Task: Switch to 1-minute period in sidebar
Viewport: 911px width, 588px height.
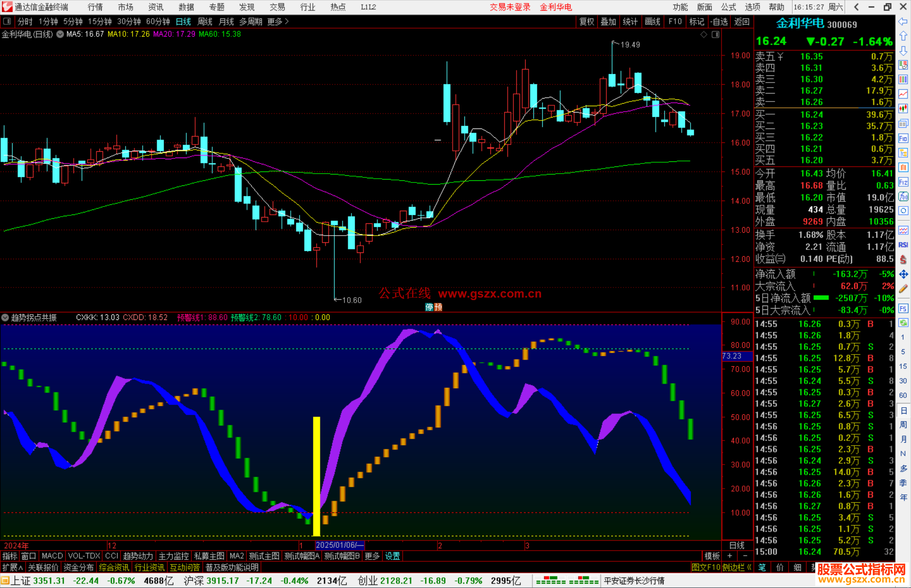Action: [x=903, y=337]
